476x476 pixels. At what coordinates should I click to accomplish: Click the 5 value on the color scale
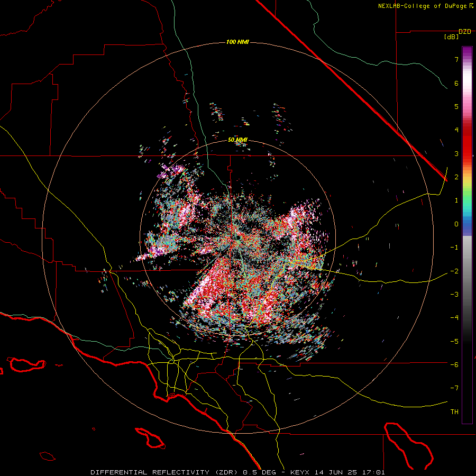click(456, 106)
